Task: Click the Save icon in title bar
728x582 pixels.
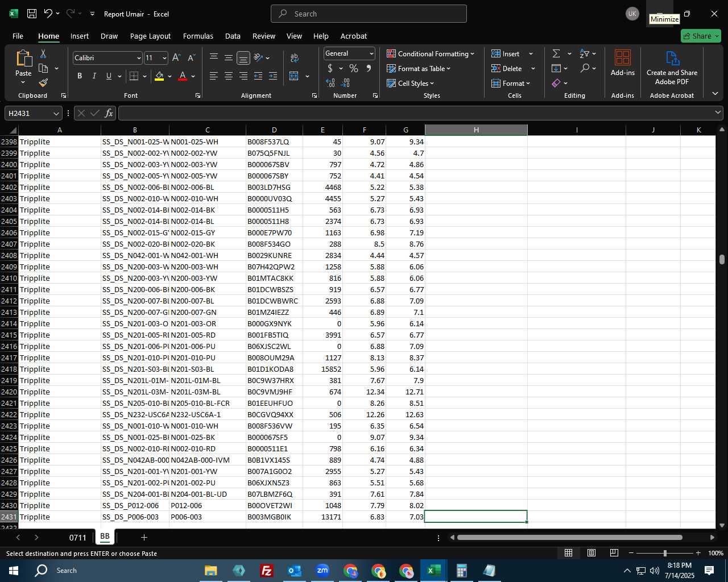Action: (32, 14)
